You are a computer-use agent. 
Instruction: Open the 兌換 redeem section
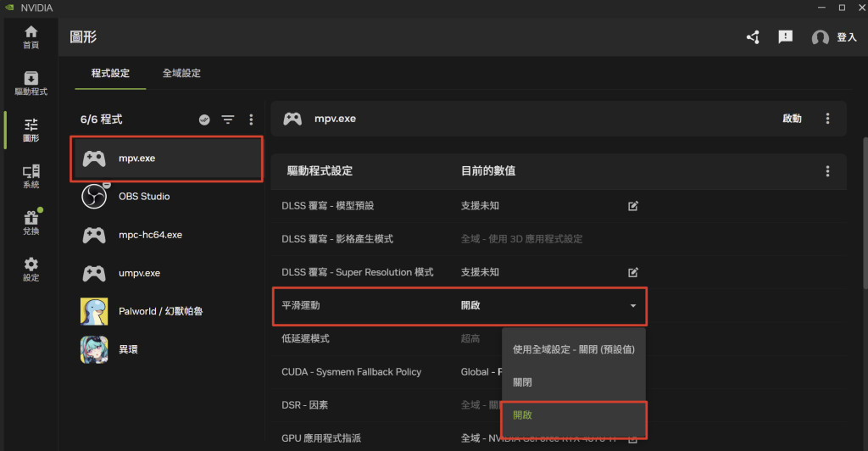[31, 222]
